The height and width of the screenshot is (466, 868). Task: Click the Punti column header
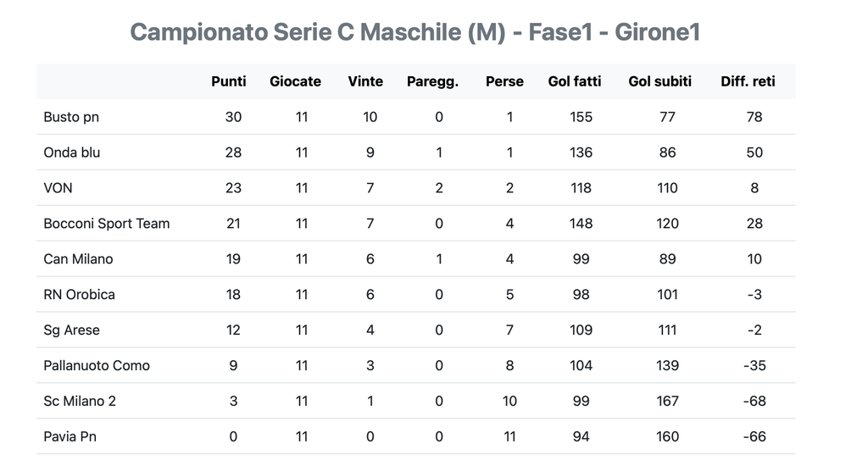click(229, 81)
